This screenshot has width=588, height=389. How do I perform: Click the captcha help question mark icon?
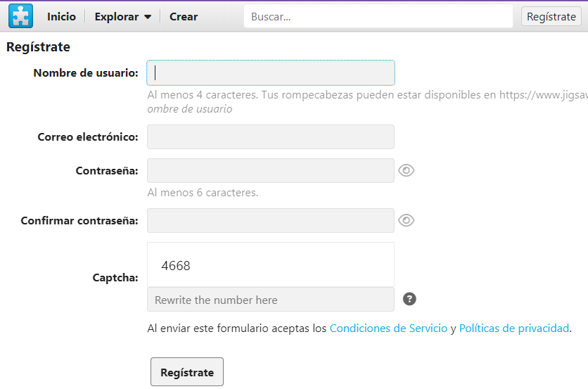(x=409, y=299)
